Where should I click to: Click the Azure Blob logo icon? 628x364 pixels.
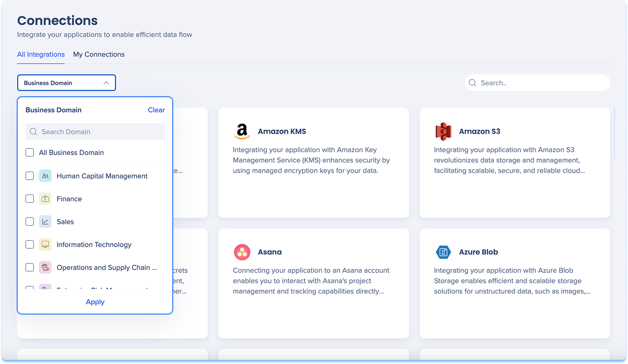tap(443, 252)
